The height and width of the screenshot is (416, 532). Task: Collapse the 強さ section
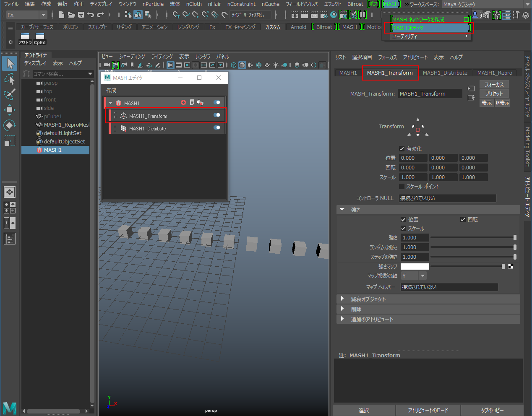(342, 209)
